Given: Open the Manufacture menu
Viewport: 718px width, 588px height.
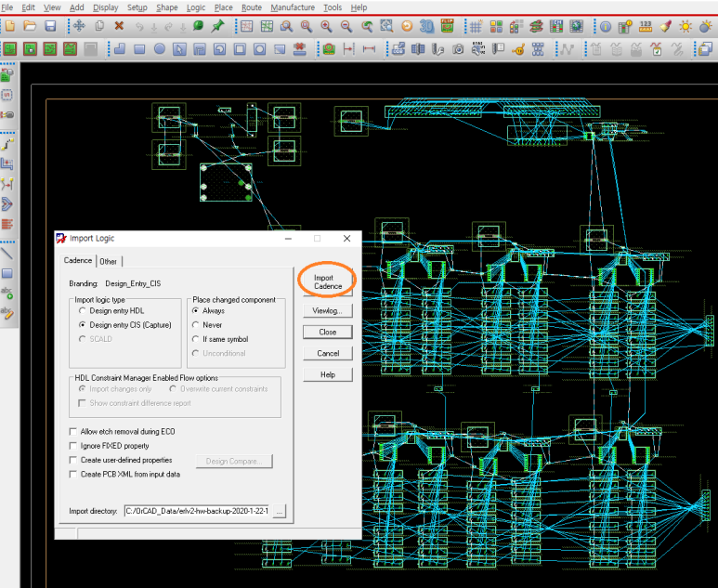Looking at the screenshot, I should tap(293, 7).
